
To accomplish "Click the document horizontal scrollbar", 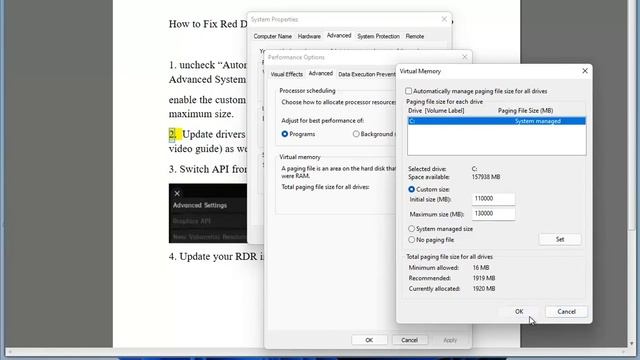I will (x=318, y=351).
